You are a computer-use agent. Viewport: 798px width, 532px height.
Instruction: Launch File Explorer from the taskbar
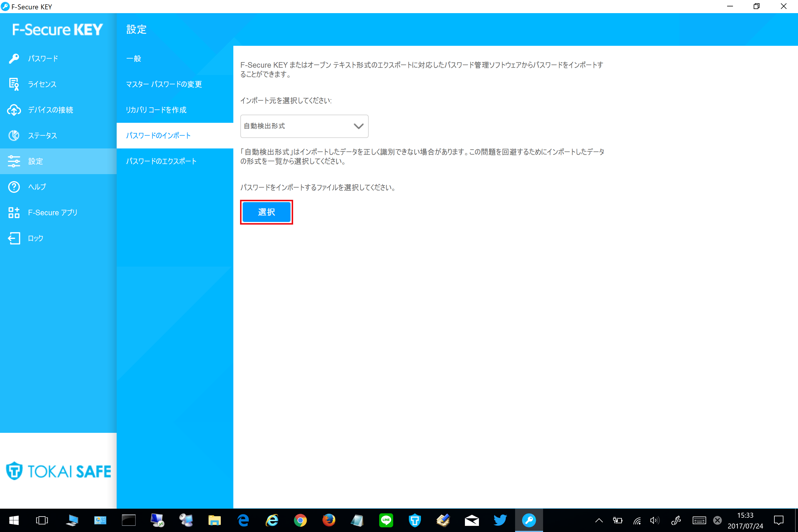(x=214, y=520)
